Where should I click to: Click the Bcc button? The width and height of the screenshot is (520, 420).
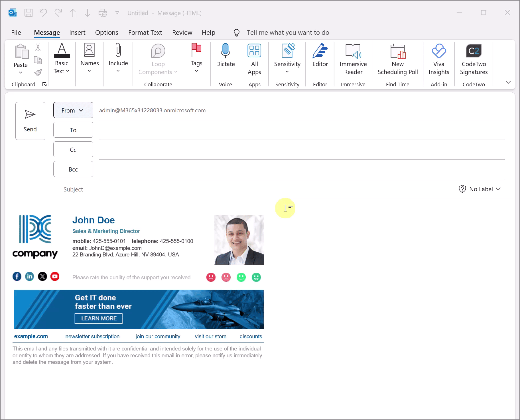pos(73,169)
